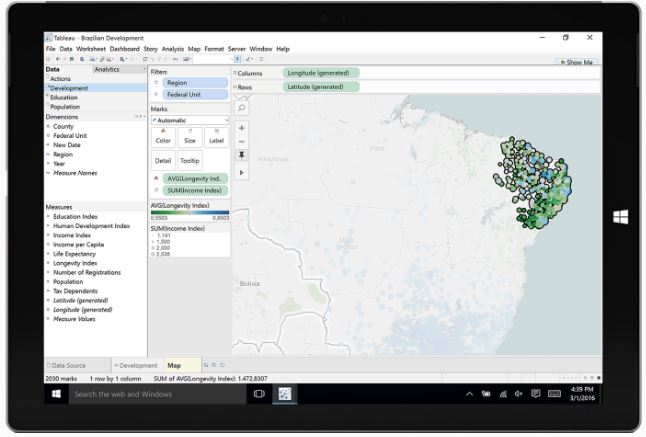The height and width of the screenshot is (437, 646).
Task: Open the Dashboard menu
Action: (125, 49)
